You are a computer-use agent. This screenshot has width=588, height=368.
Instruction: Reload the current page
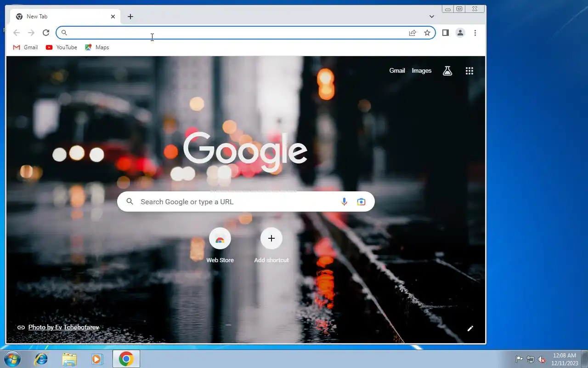pos(46,33)
